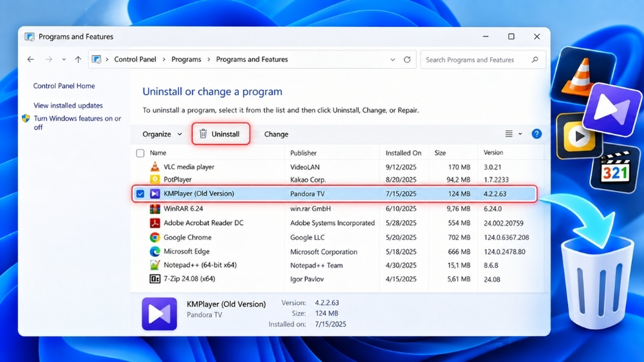
Task: Sort by the Publisher column header
Action: click(303, 153)
